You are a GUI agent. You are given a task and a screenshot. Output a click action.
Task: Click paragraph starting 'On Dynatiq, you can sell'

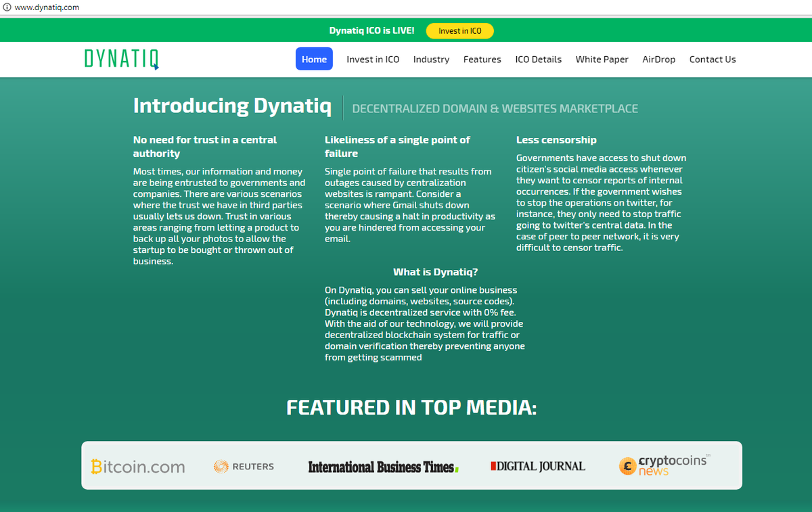425,324
